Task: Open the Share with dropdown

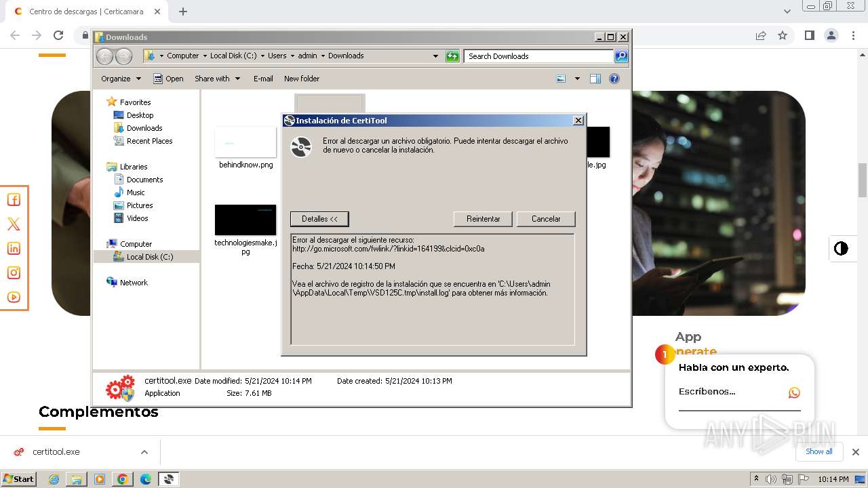Action: tap(217, 79)
